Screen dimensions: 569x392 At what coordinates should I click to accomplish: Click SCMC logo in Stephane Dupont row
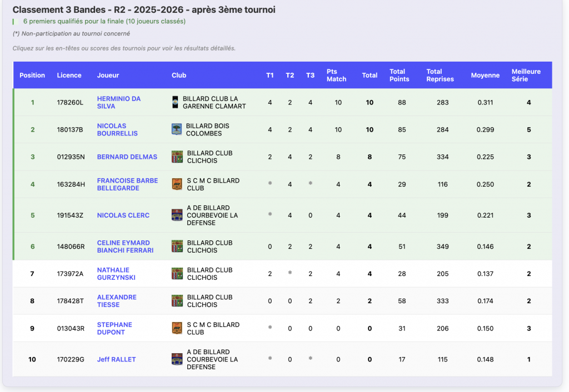point(177,328)
